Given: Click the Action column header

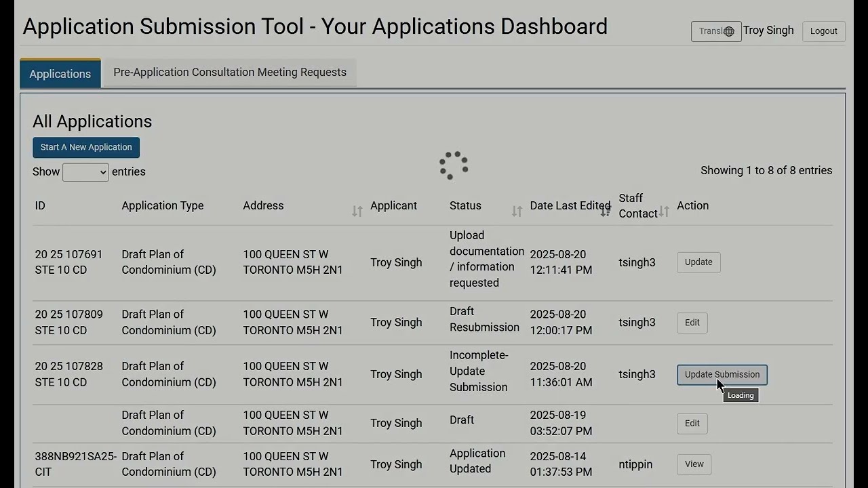Looking at the screenshot, I should click(x=692, y=206).
